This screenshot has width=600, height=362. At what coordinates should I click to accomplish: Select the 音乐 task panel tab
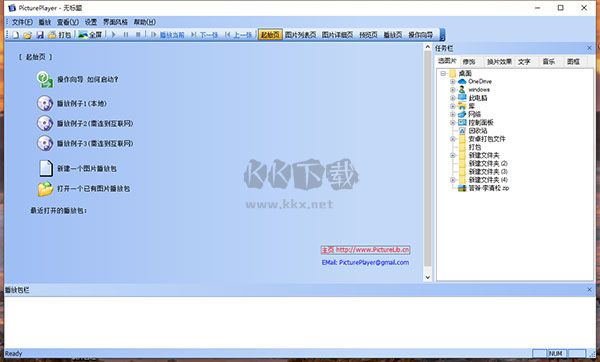click(548, 62)
